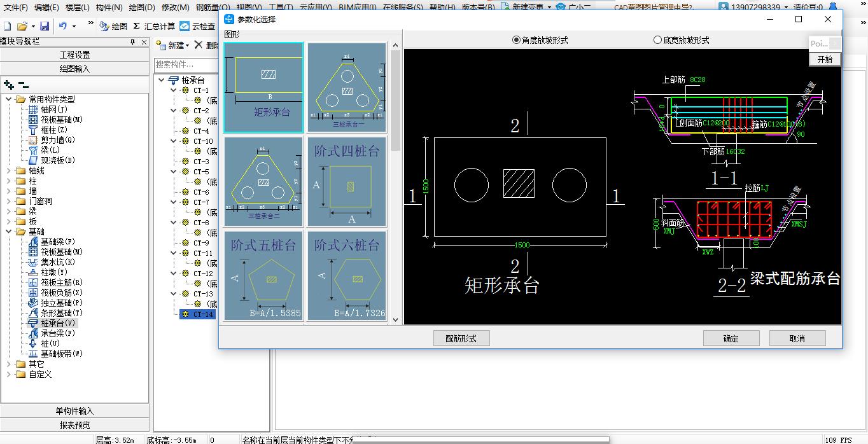The image size is (868, 444).
Task: Pin the 模块导航栏 panel
Action: (x=132, y=42)
